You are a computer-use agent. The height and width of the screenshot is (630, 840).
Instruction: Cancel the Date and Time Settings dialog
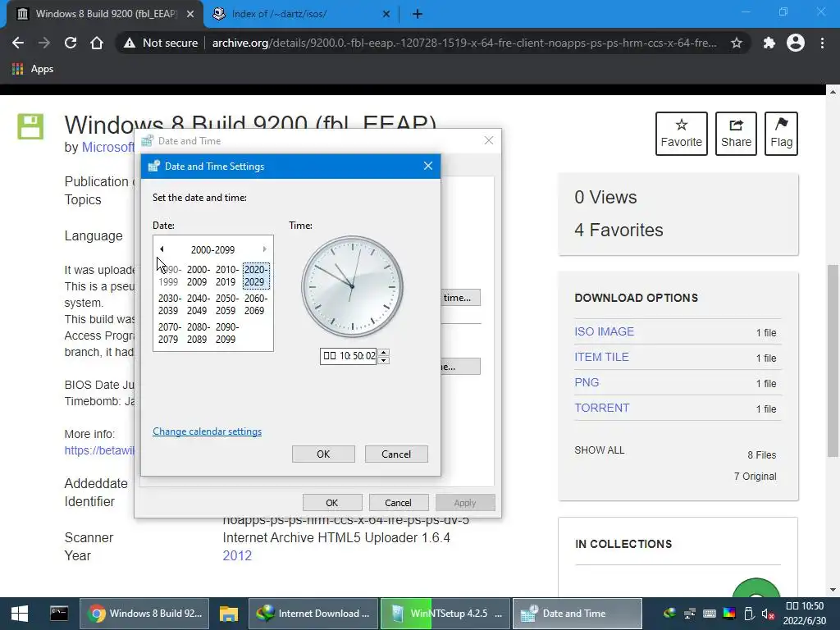pos(396,454)
